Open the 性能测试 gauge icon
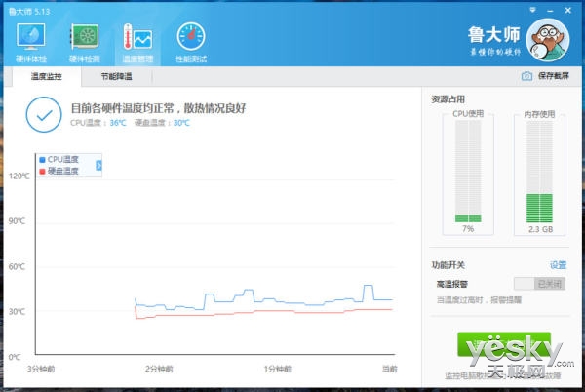The height and width of the screenshot is (392, 585). pos(191,42)
